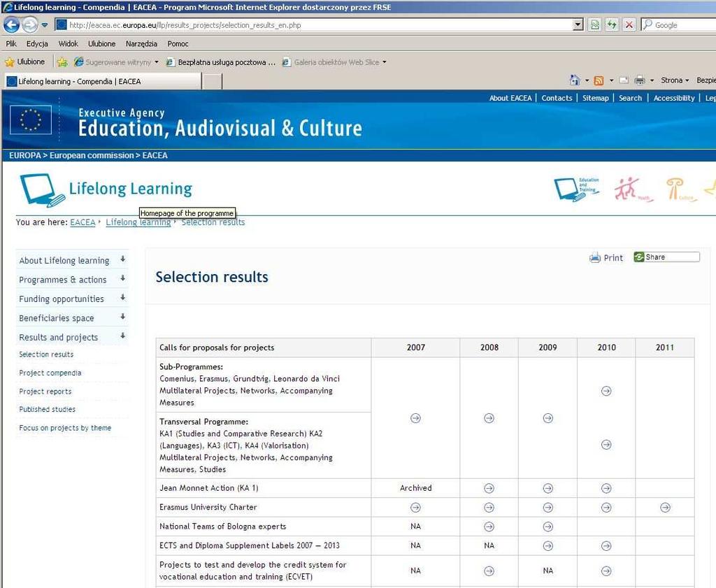Click the empty new tab button
This screenshot has height=588, width=716.
click(213, 82)
